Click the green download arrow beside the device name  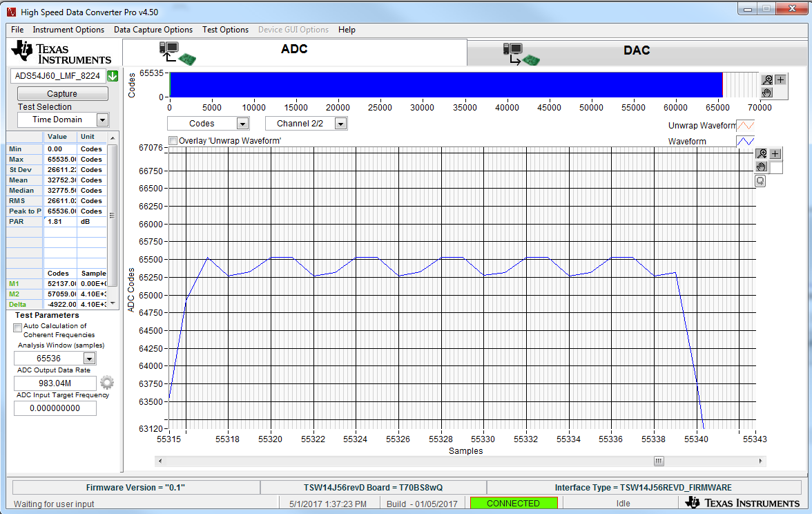(113, 76)
